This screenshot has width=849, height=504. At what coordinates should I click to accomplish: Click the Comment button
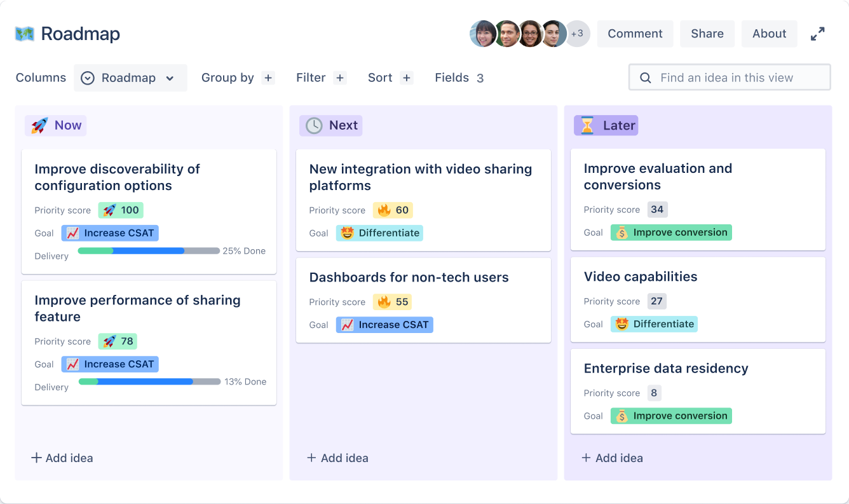[635, 34]
